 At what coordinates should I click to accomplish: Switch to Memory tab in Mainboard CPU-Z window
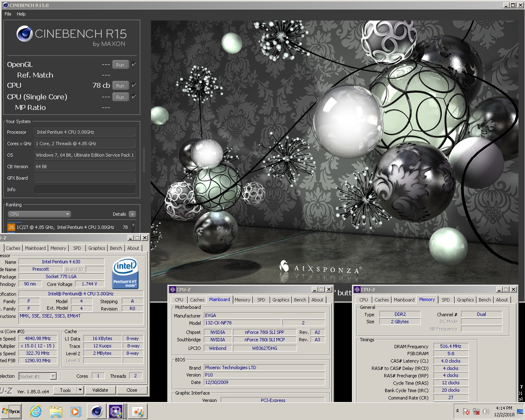tap(242, 300)
